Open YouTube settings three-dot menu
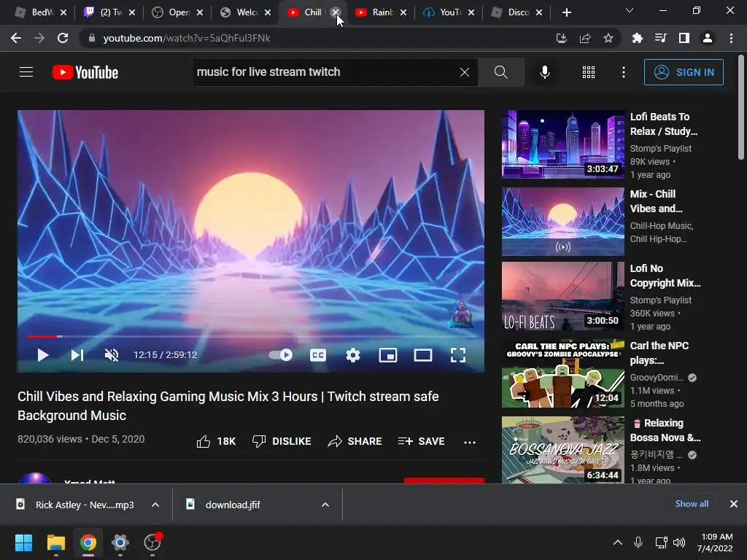 (624, 72)
